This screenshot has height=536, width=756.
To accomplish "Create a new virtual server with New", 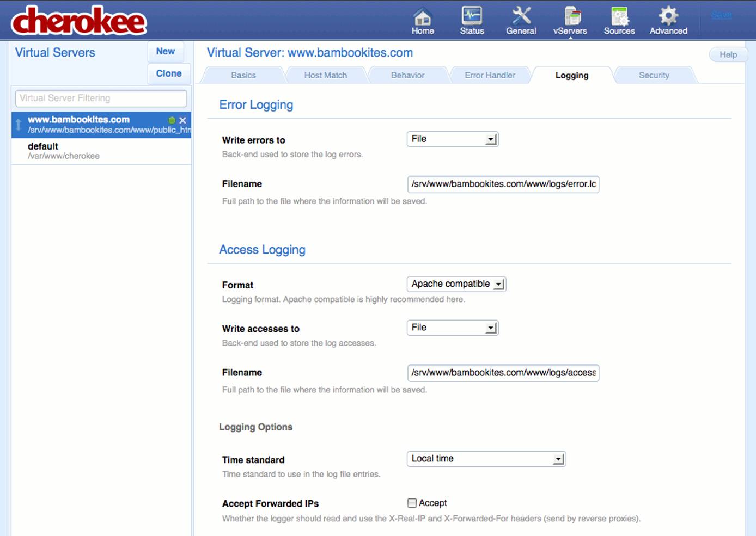I will pyautogui.click(x=166, y=51).
